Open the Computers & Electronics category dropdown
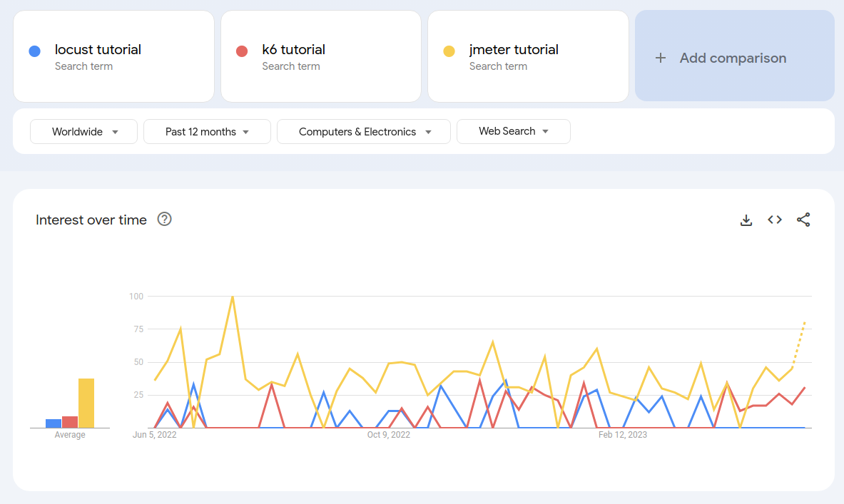 [x=364, y=132]
